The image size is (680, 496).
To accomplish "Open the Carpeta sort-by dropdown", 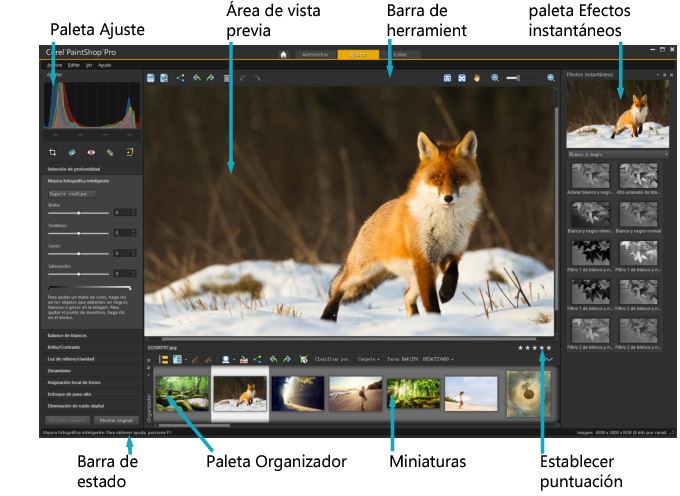I will (x=371, y=358).
